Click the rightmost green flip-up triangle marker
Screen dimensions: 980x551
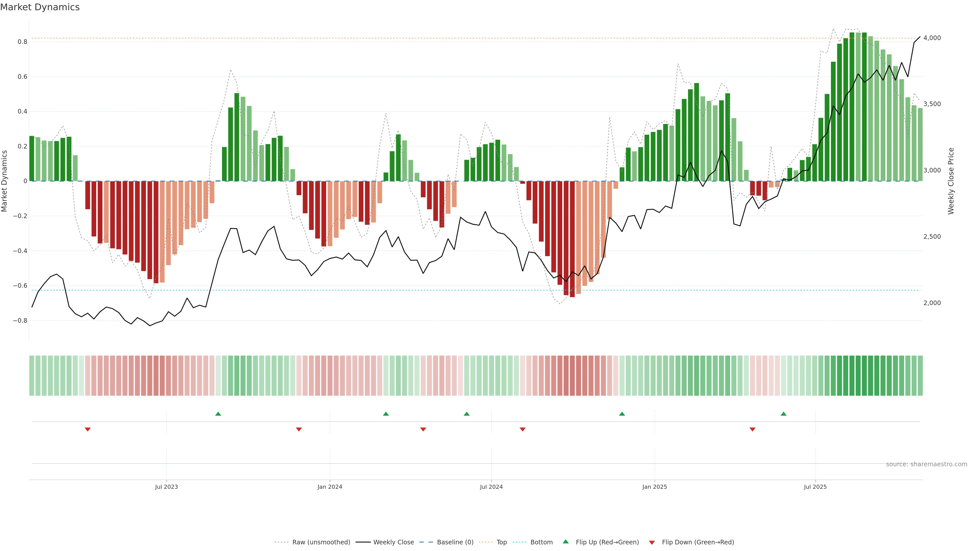(783, 414)
